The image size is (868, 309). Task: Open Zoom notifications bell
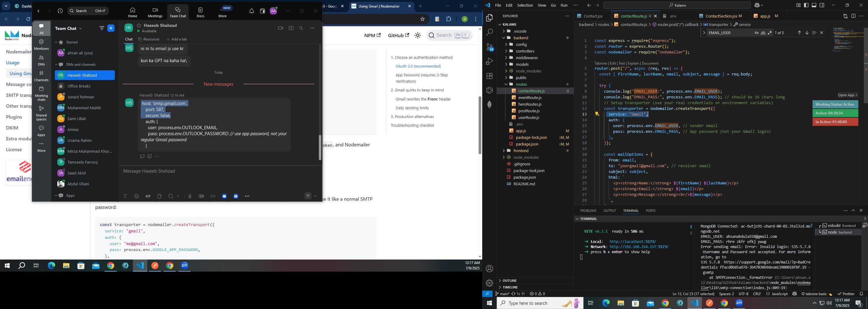coord(251,11)
